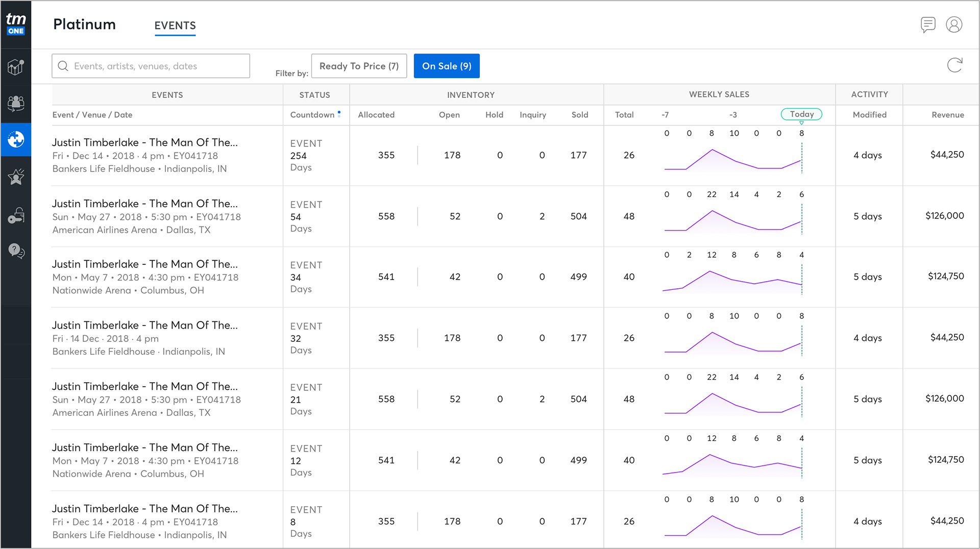Click sales chart in the 21 days row

[733, 403]
